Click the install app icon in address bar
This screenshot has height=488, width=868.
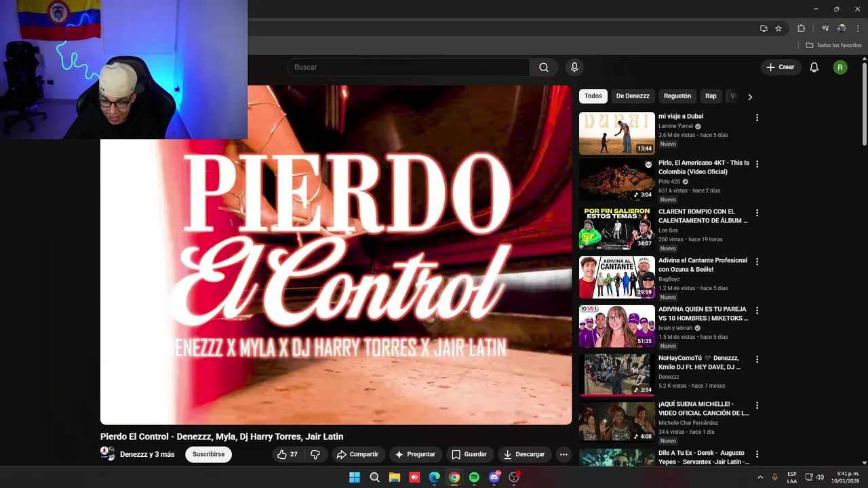pyautogui.click(x=764, y=28)
